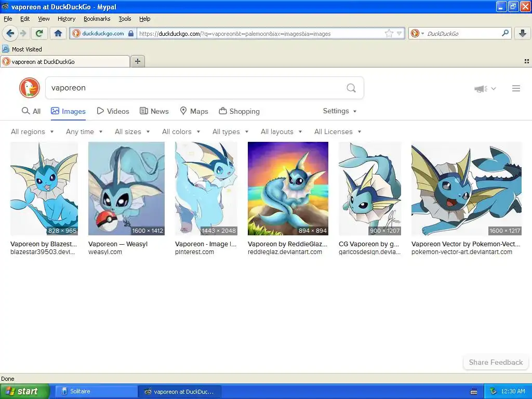Click the Most Visited bookmarks folder label
The height and width of the screenshot is (399, 532).
click(27, 49)
